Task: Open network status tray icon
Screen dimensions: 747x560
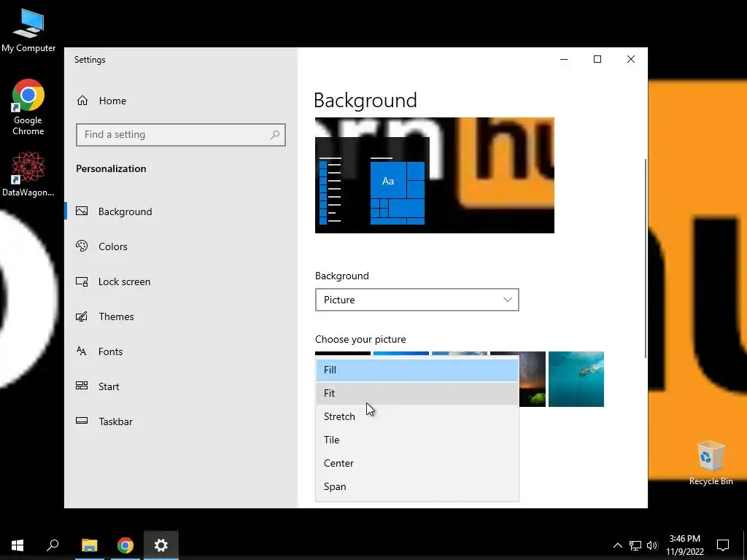Action: 635,545
